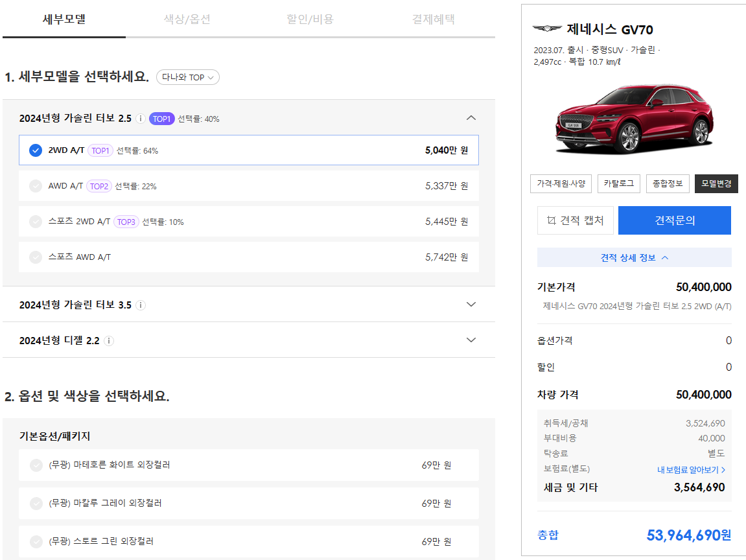Click the info icon beside 가솔린 터보 3.5
The width and height of the screenshot is (746, 560).
click(x=141, y=305)
